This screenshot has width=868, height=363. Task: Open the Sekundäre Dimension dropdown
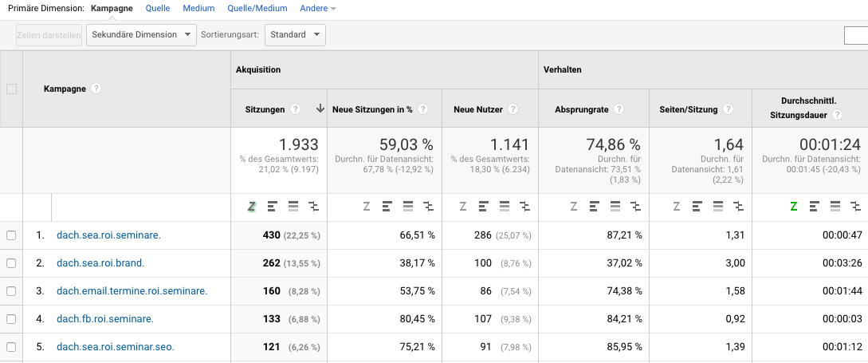click(x=141, y=35)
